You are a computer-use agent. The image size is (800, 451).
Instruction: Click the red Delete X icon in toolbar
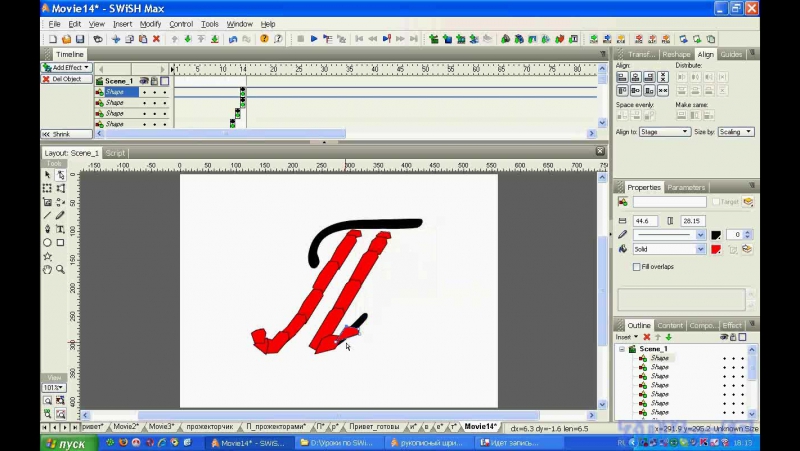pyautogui.click(x=156, y=39)
